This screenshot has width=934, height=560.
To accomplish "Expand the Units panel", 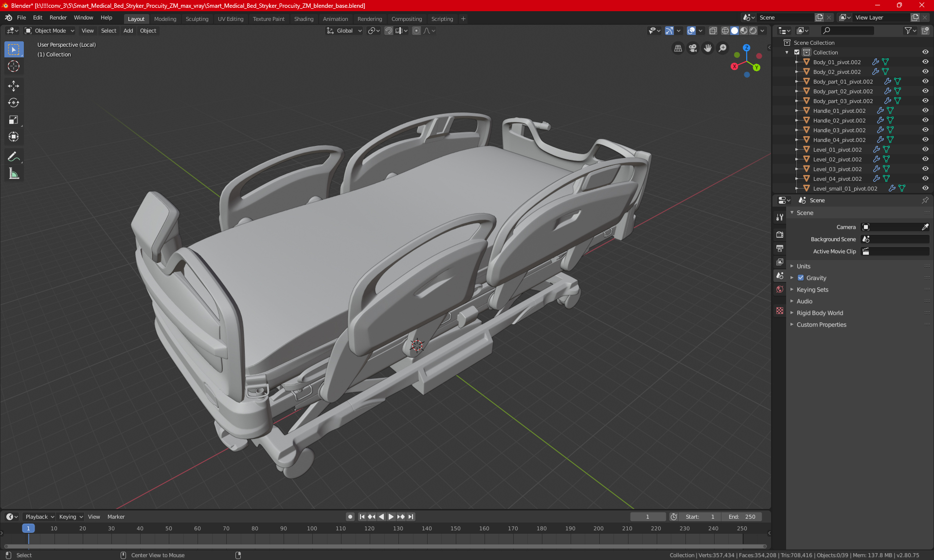I will 803,266.
